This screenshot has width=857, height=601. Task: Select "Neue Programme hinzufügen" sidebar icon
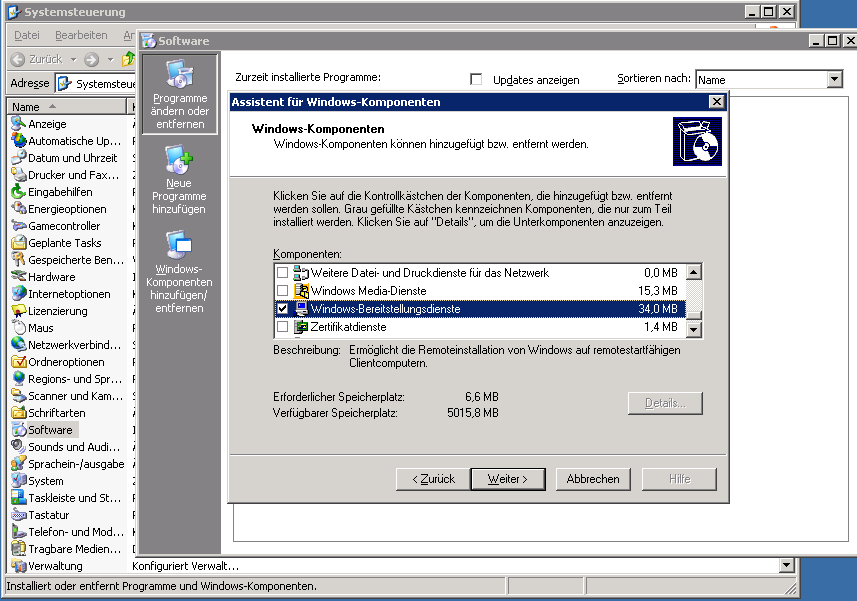178,180
